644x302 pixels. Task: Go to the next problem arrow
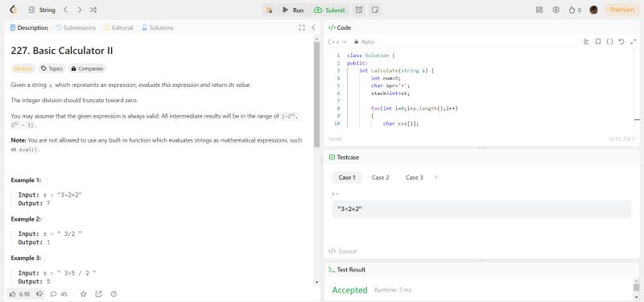click(79, 10)
